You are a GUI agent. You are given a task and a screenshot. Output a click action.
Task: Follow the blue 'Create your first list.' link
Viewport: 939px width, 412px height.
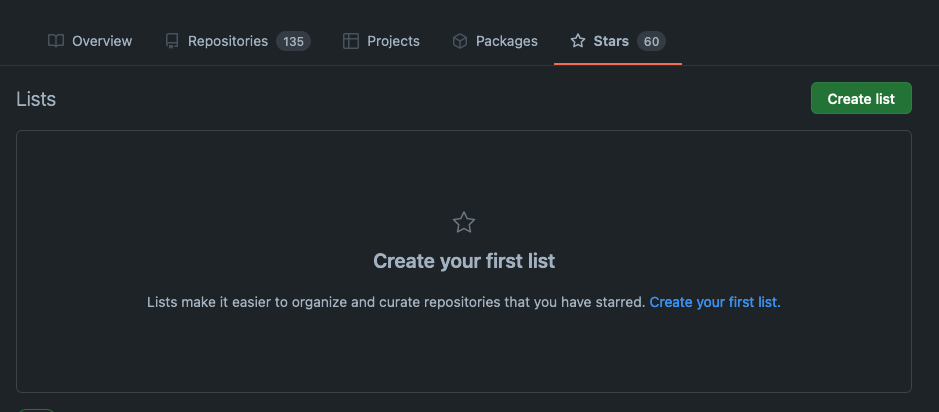click(715, 301)
